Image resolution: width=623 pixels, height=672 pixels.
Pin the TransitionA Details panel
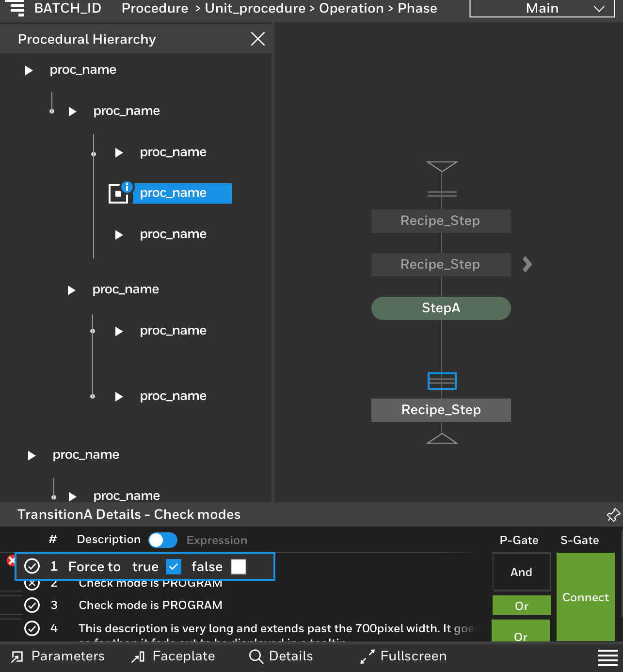coord(613,515)
